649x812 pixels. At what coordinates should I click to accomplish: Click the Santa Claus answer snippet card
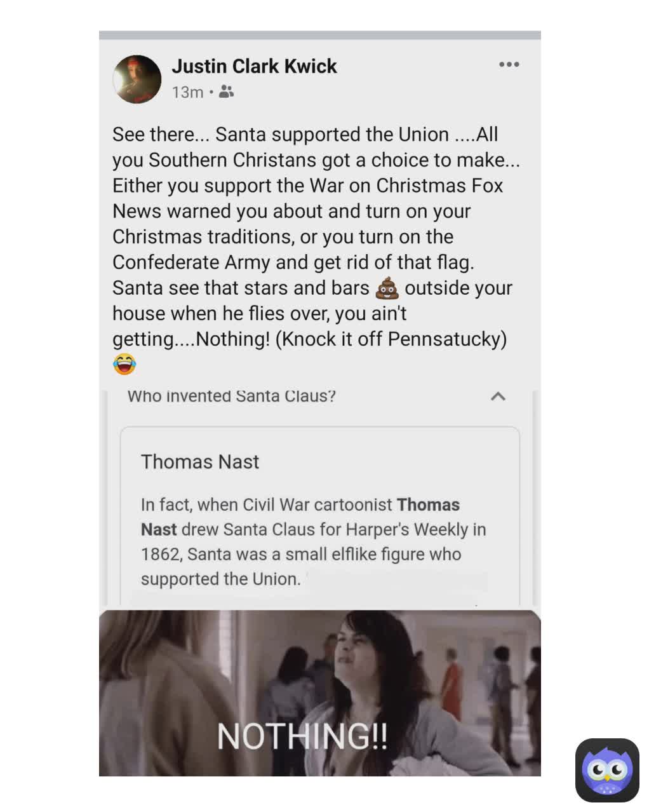(320, 515)
